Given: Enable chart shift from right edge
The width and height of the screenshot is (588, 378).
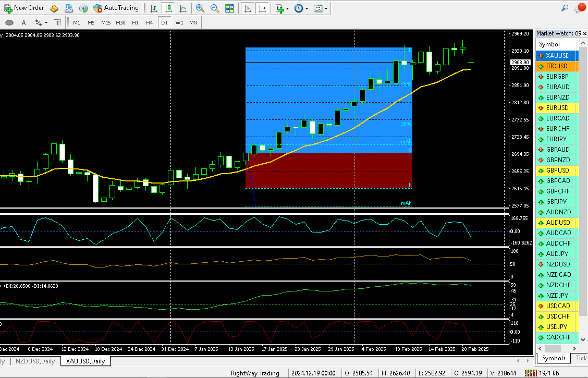Looking at the screenshot, I should (x=262, y=8).
